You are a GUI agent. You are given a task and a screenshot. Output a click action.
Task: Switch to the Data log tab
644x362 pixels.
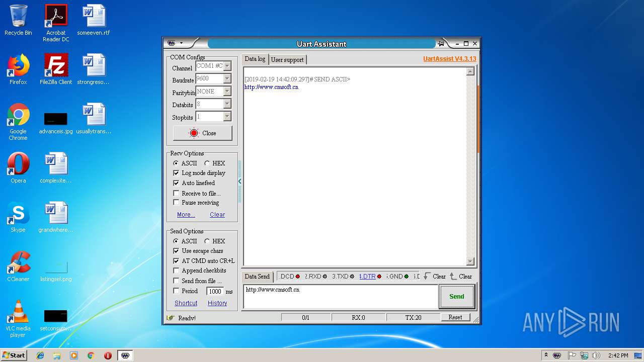255,59
